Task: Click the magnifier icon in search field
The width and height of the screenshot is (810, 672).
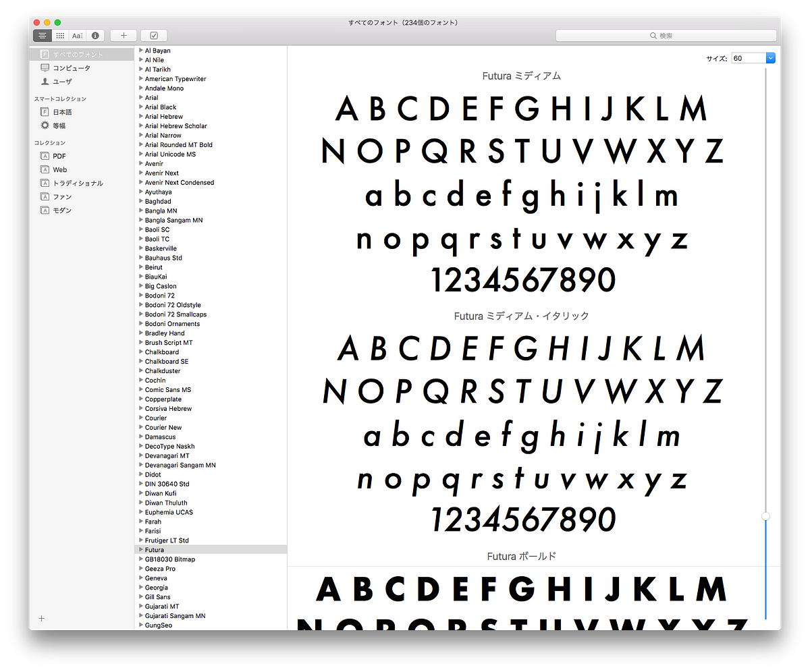Action: [653, 35]
